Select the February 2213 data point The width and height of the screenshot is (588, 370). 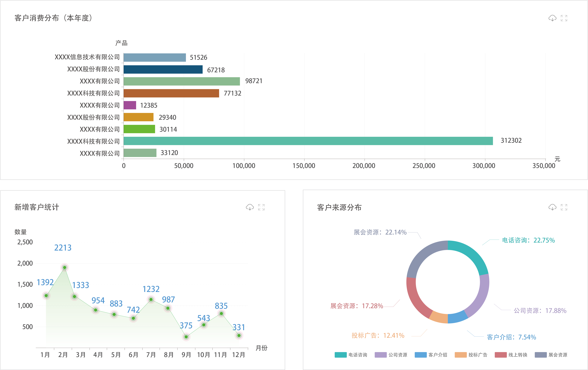[64, 267]
